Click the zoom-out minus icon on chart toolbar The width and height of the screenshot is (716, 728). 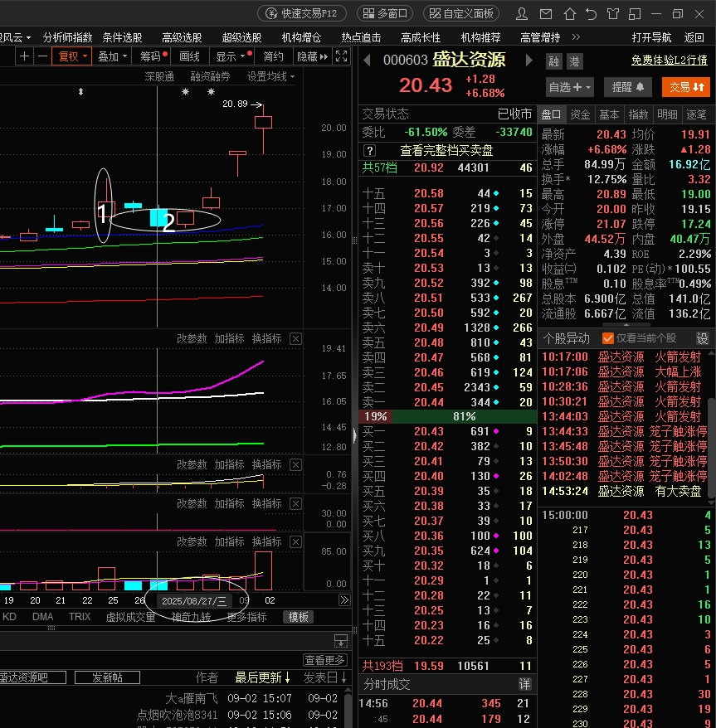pos(43,56)
